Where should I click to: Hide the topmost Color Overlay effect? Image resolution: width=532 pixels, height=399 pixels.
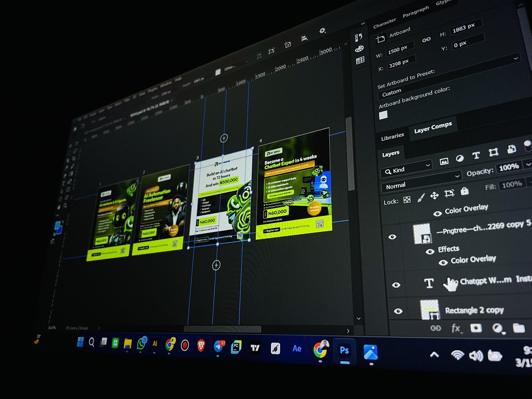(437, 213)
